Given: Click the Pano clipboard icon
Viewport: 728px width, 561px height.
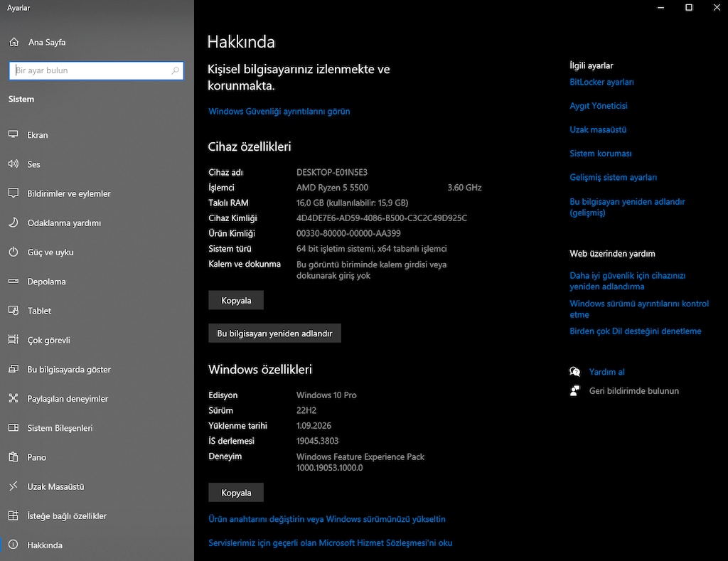Looking at the screenshot, I should pyautogui.click(x=14, y=456).
